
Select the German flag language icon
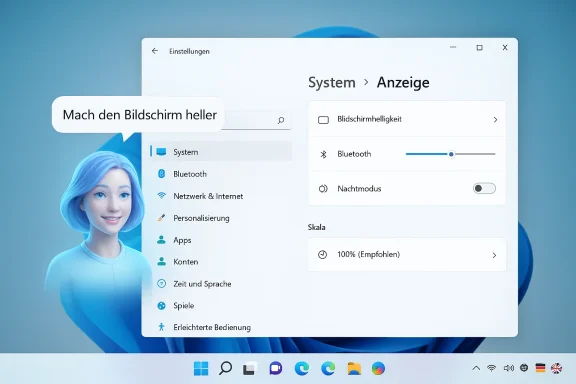point(540,368)
